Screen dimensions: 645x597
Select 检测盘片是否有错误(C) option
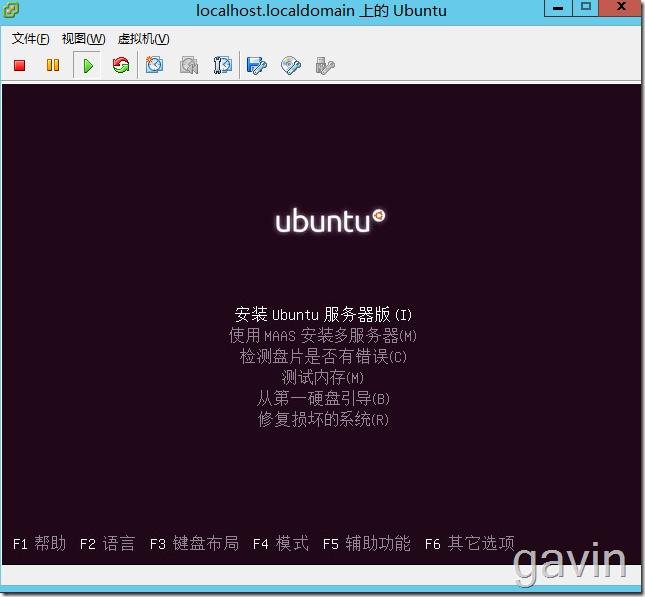tap(323, 357)
